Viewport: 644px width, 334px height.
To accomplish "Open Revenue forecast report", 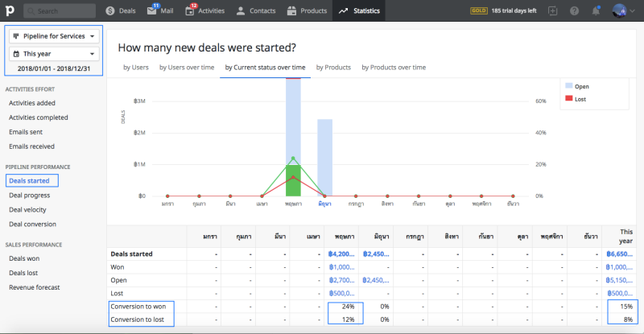I will pos(35,287).
